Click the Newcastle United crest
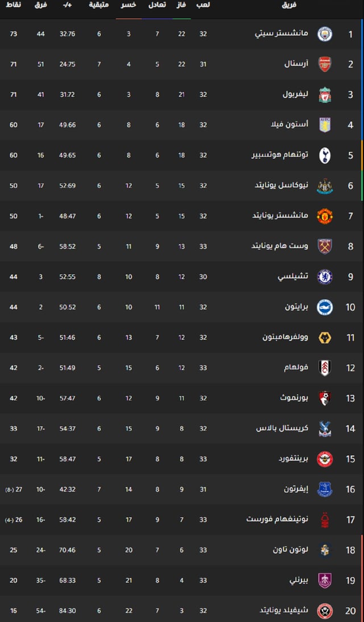This screenshot has width=364, height=622. [325, 186]
